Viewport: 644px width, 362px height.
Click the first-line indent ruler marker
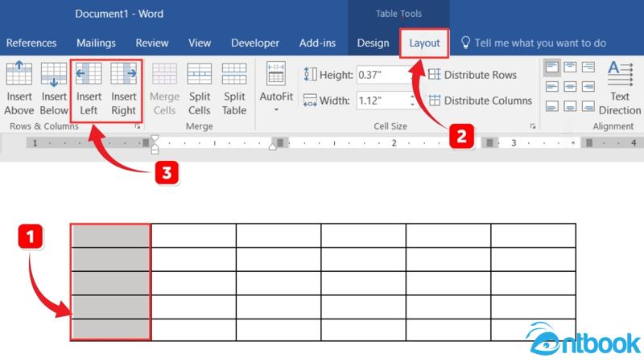point(155,138)
